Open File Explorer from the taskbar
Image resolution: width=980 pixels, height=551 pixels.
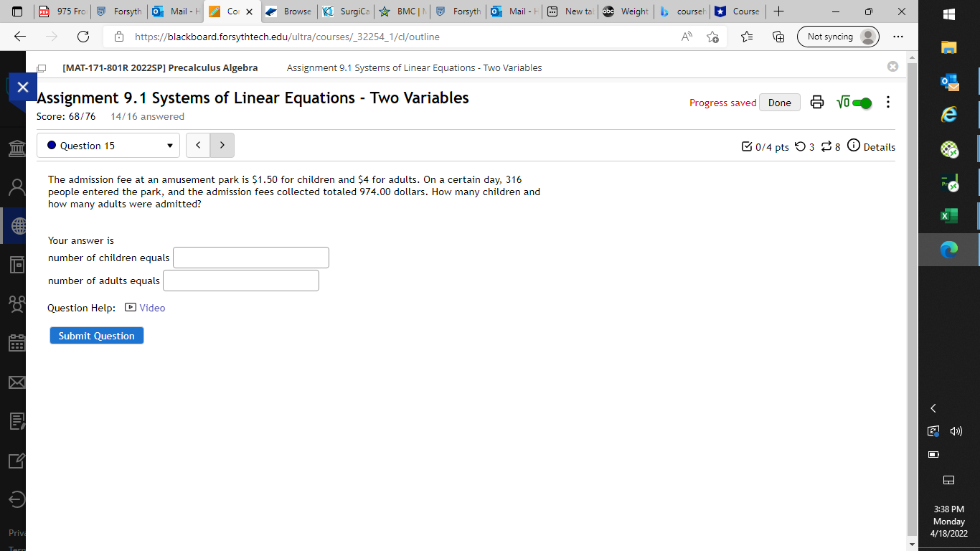[949, 48]
